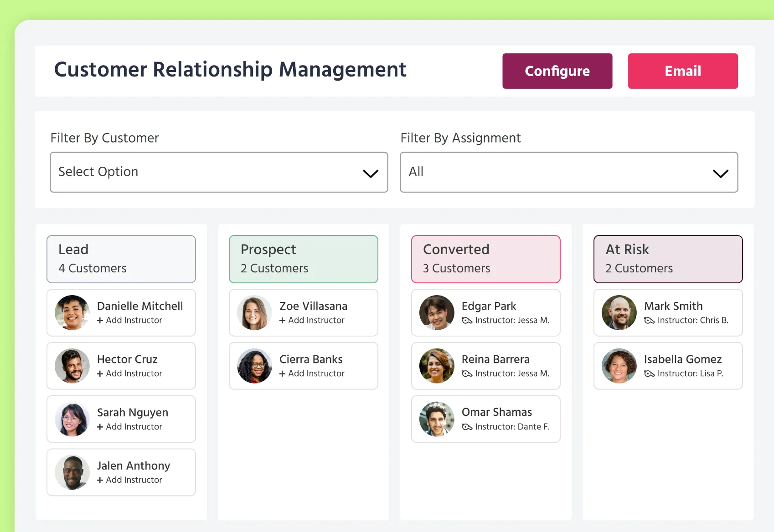774x532 pixels.
Task: Click Danielle Mitchell's avatar photo
Action: click(x=72, y=312)
